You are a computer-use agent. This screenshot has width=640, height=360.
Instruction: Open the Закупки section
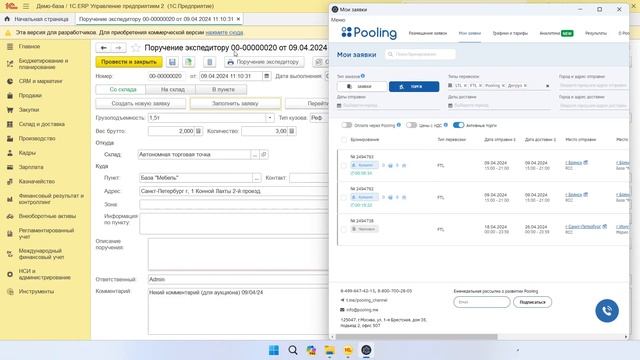pos(29,110)
